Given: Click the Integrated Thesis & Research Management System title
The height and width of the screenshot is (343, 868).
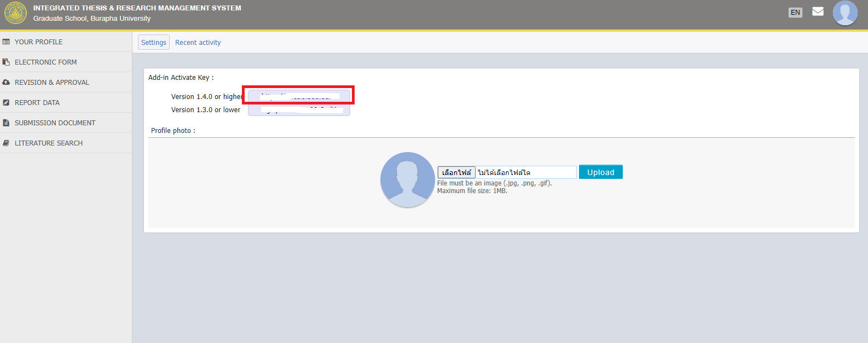Looking at the screenshot, I should pos(137,8).
